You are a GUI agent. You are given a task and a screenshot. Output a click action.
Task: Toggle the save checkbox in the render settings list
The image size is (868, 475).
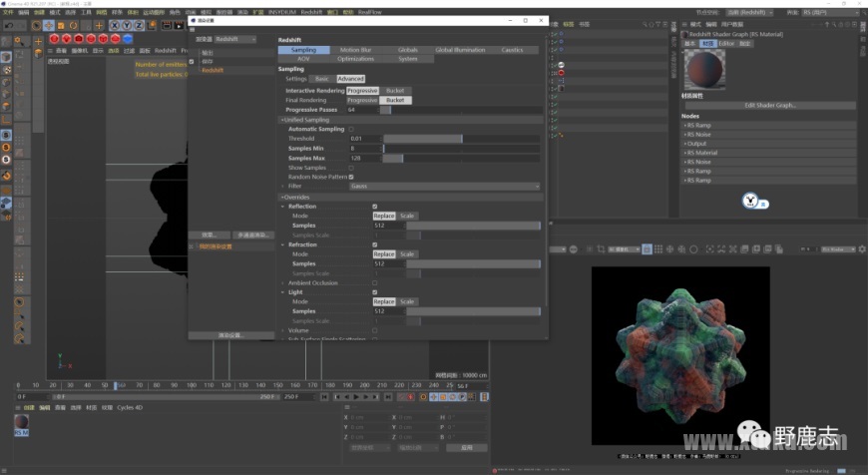coord(192,62)
